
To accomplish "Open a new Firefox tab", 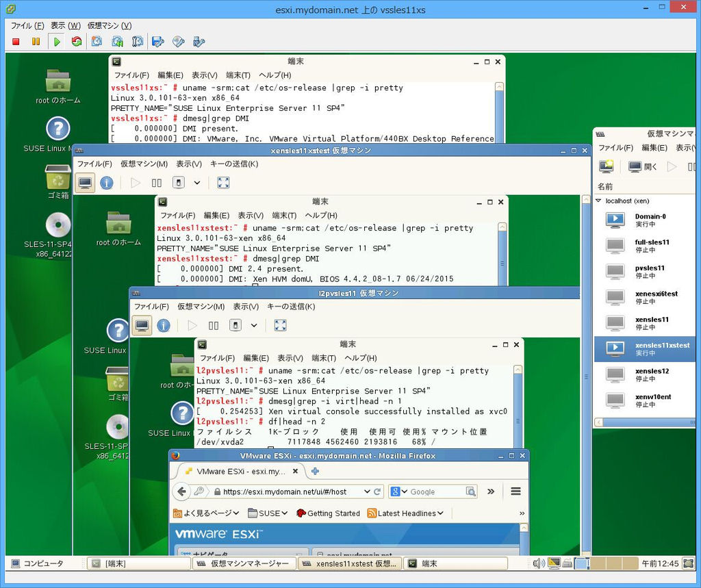I will [x=315, y=472].
